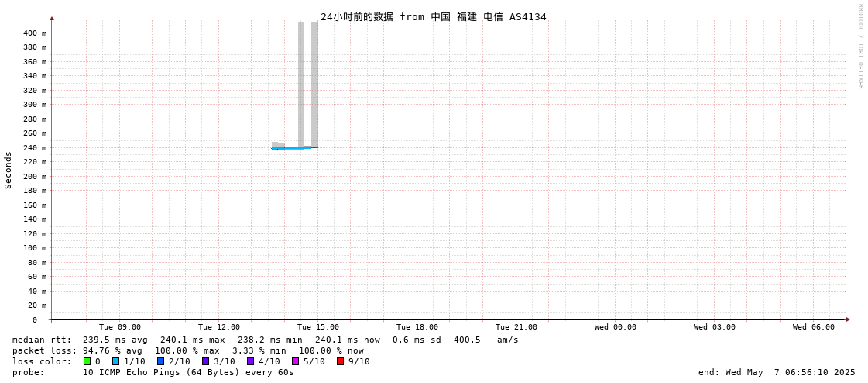Click the indigo 3/10 loss color swatch
Screen dimensions: 868x383
coord(205,361)
